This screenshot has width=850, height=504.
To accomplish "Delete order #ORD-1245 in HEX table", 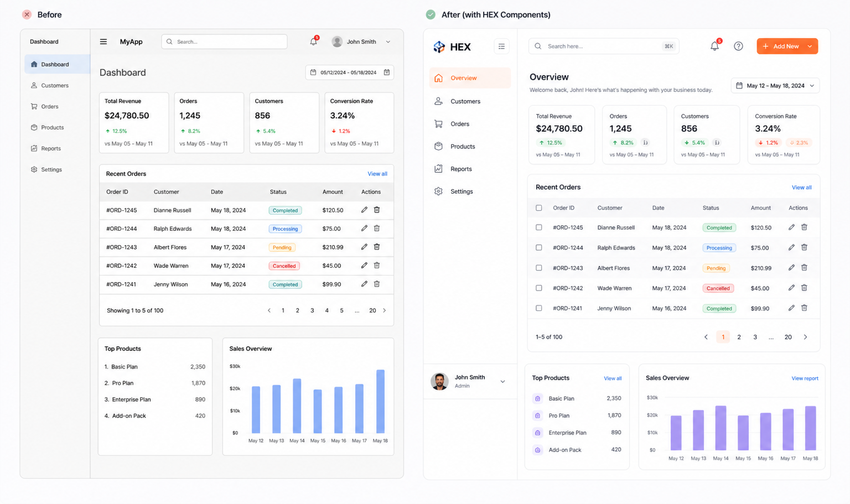I will [804, 227].
